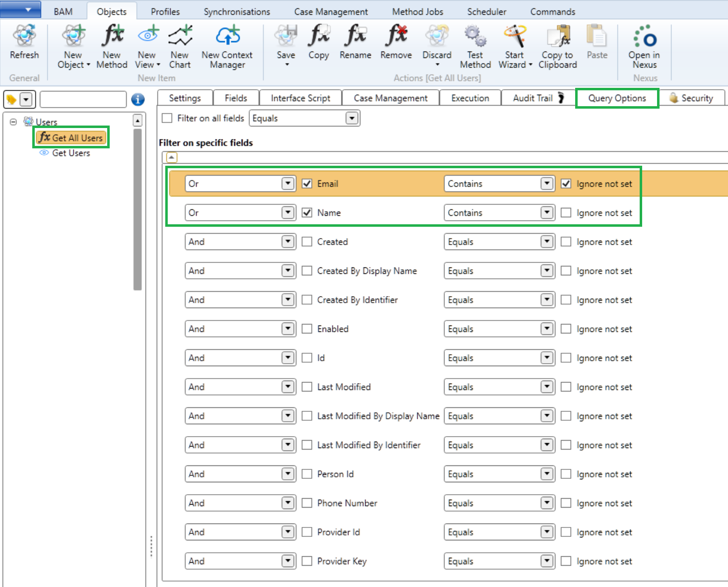Click the tree panel vertical scrollbar thumb
The image size is (728, 587).
pyautogui.click(x=137, y=209)
